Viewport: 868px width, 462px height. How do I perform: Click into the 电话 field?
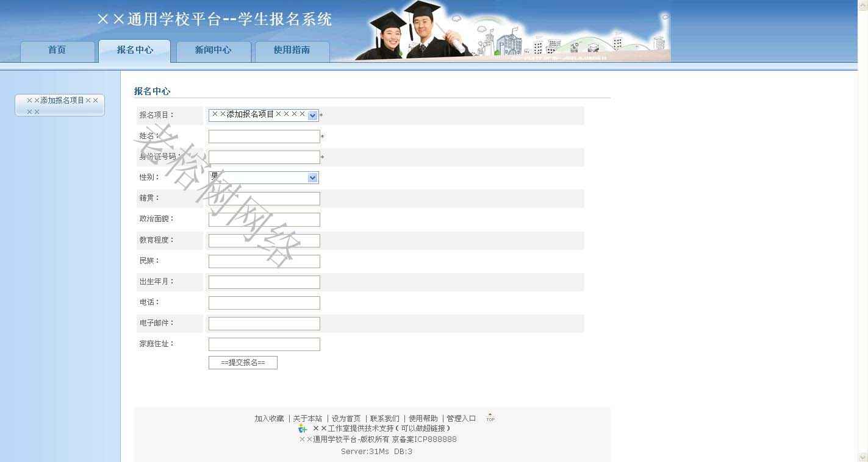[264, 303]
